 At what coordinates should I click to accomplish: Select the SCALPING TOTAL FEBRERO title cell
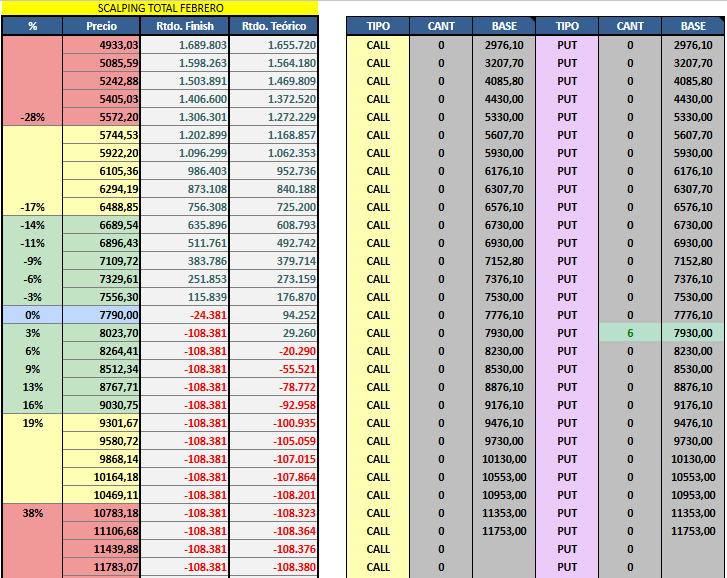point(160,8)
